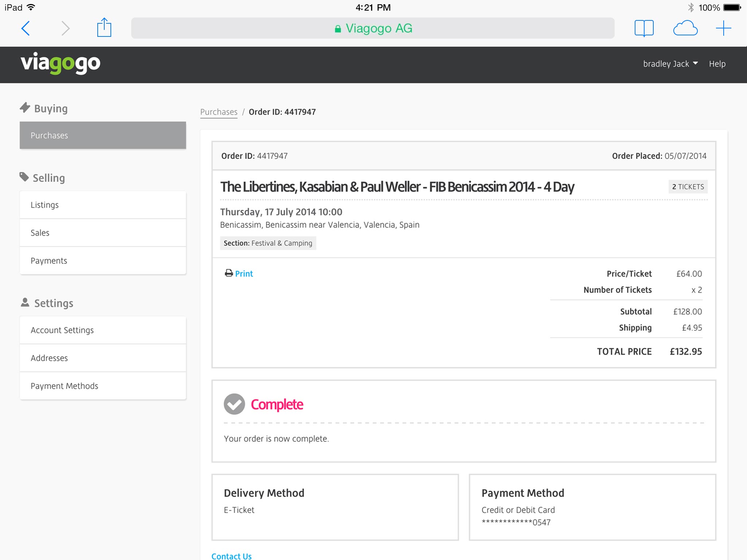Tap the Viagogo AG address bar
Image resolution: width=747 pixels, height=560 pixels.
click(373, 28)
